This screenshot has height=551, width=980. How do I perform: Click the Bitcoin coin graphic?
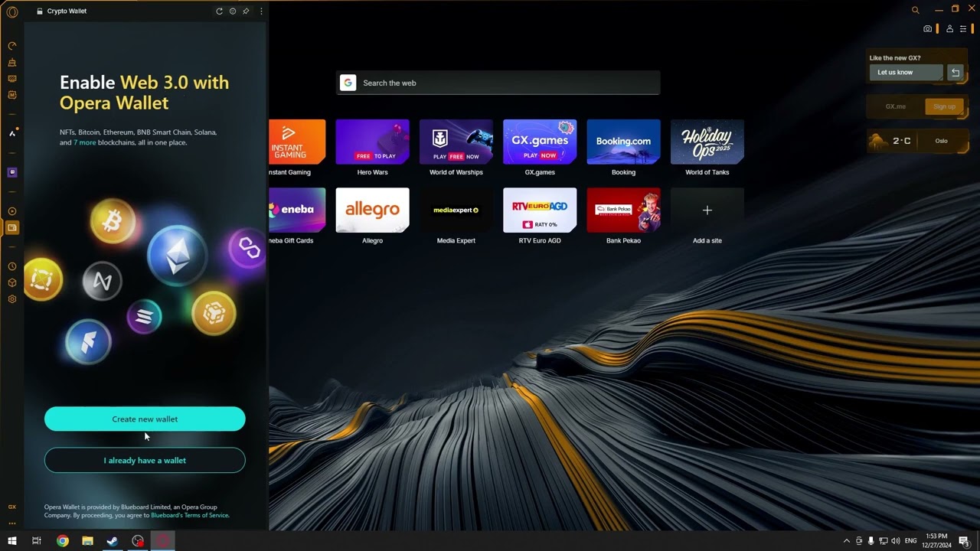coord(113,222)
